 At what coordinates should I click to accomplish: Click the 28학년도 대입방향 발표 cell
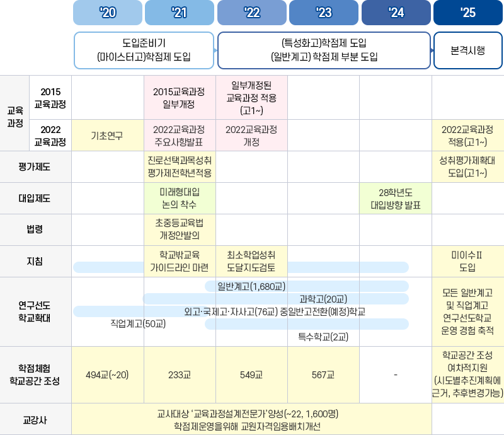click(396, 198)
